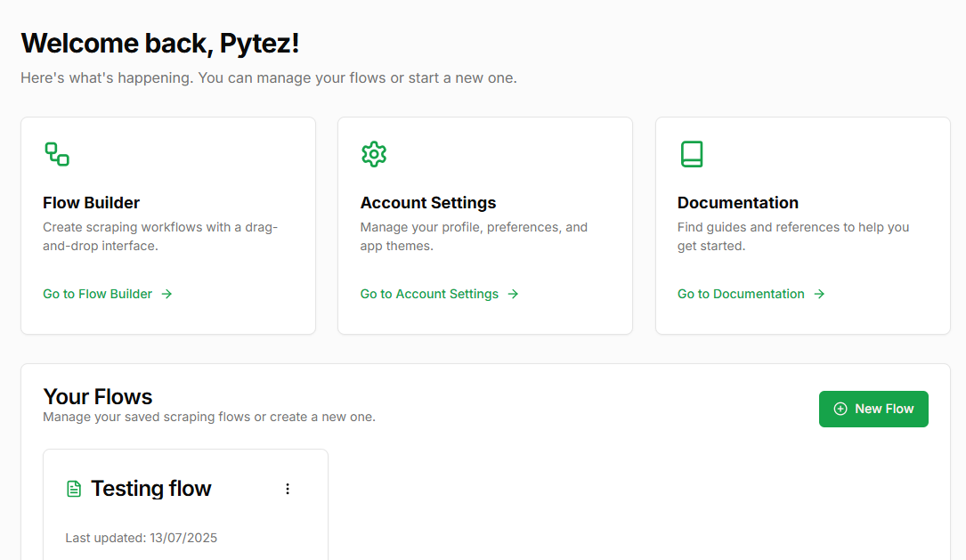Click 'Manage your saved scraping flows' subtitle
Image resolution: width=966 pixels, height=560 pixels.
click(209, 417)
